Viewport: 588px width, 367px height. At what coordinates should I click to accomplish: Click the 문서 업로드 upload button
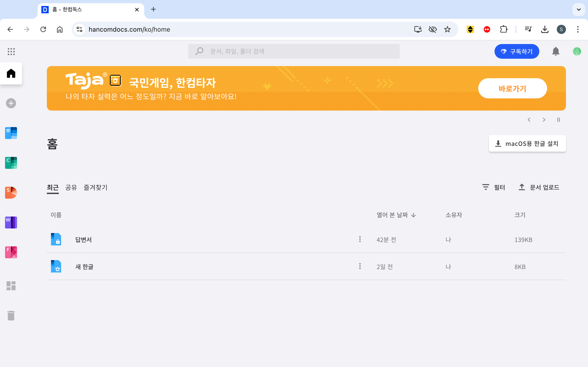[x=539, y=187]
